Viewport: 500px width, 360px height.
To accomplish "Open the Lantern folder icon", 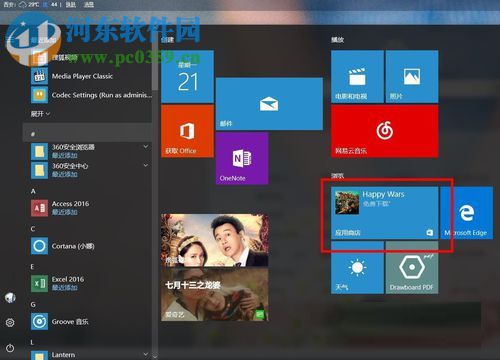I will pyautogui.click(x=39, y=355).
